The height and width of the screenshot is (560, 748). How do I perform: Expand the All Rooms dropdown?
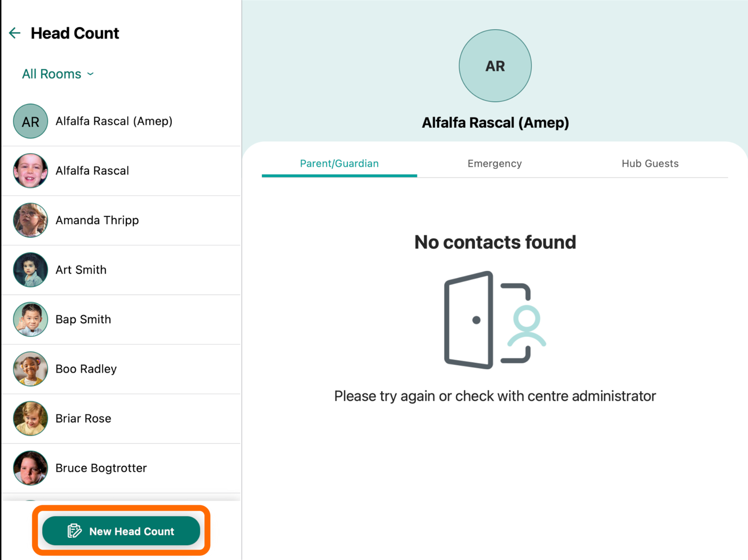57,74
